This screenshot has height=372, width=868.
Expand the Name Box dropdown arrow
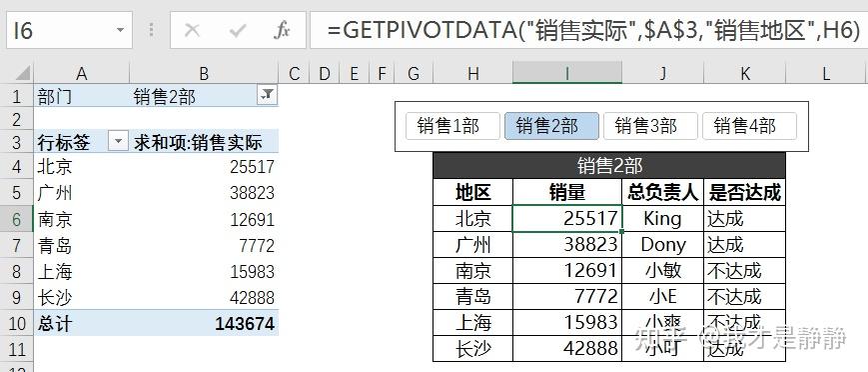click(x=120, y=30)
